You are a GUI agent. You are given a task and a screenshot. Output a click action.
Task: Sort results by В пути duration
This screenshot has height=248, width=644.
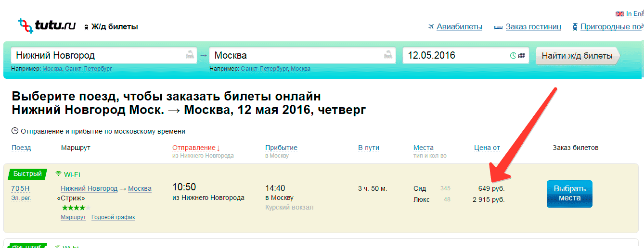pos(369,148)
